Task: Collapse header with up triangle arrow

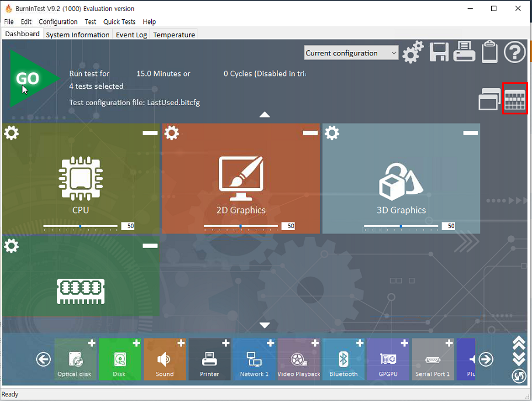Action: click(x=265, y=114)
